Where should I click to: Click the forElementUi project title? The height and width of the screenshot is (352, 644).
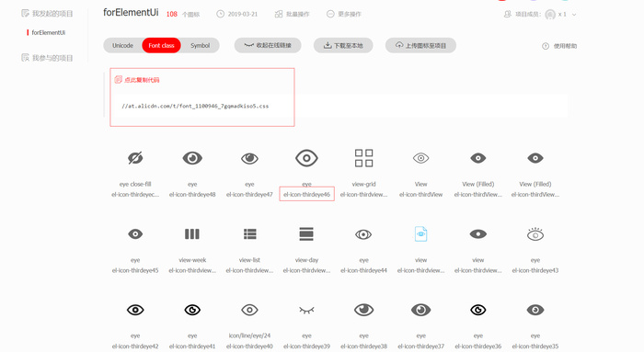point(131,12)
